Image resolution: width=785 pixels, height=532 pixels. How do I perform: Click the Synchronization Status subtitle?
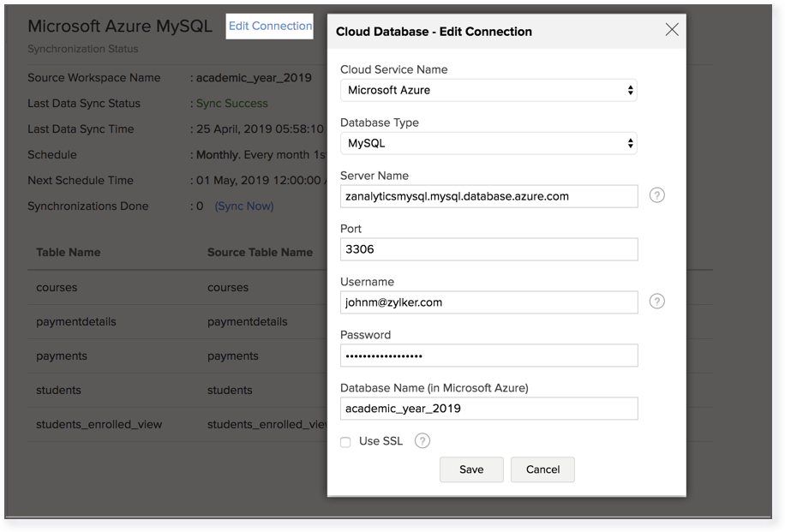click(x=83, y=49)
